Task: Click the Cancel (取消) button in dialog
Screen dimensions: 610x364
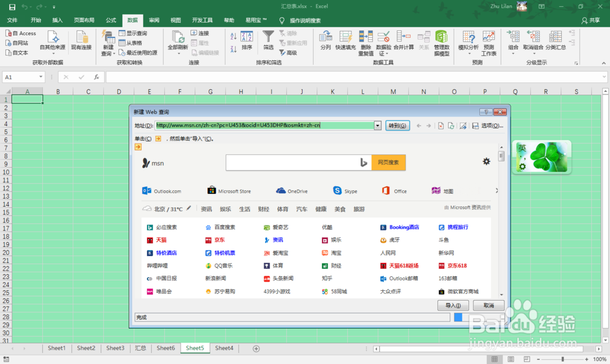Action: click(489, 305)
